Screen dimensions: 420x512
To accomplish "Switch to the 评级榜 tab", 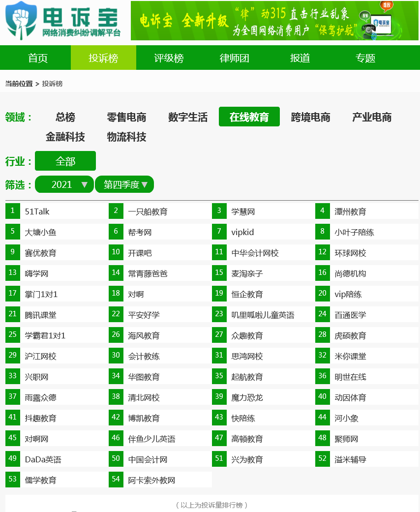I will [169, 58].
